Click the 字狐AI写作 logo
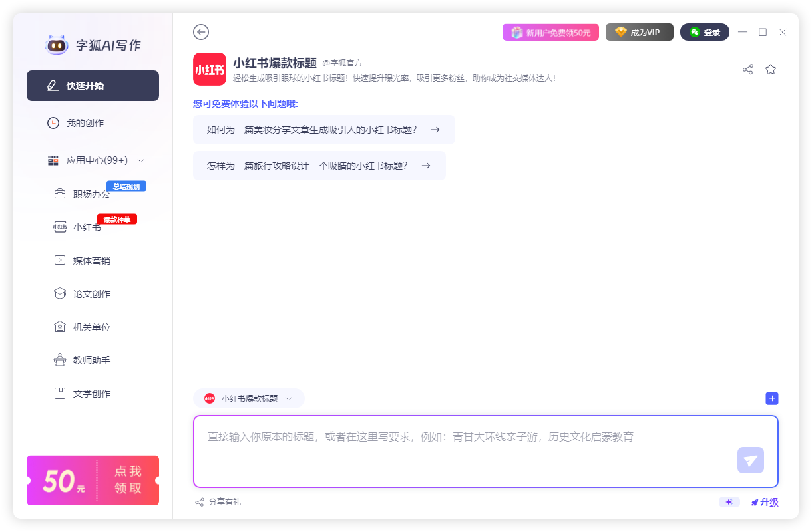Image resolution: width=812 pixels, height=532 pixels. point(93,45)
